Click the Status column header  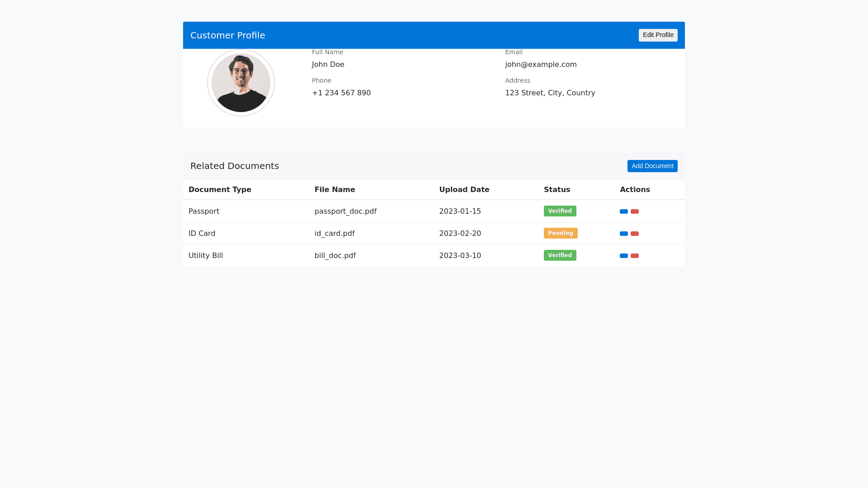[557, 190]
